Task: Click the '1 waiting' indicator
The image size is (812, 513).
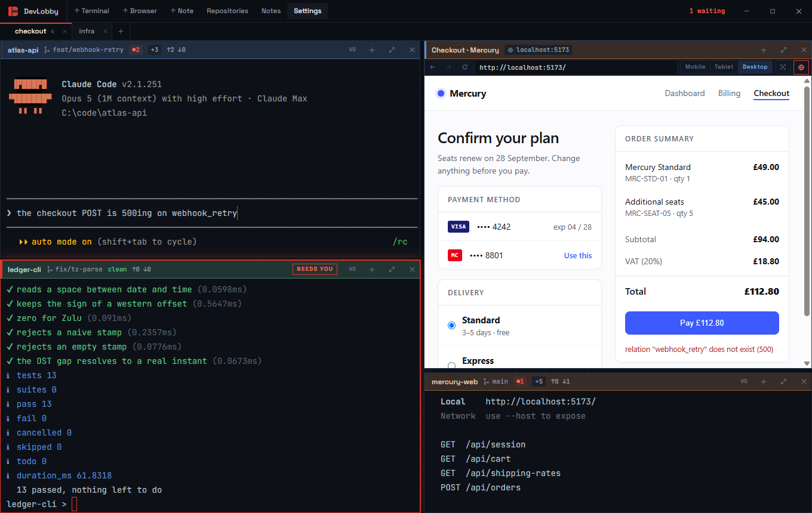Action: (707, 11)
